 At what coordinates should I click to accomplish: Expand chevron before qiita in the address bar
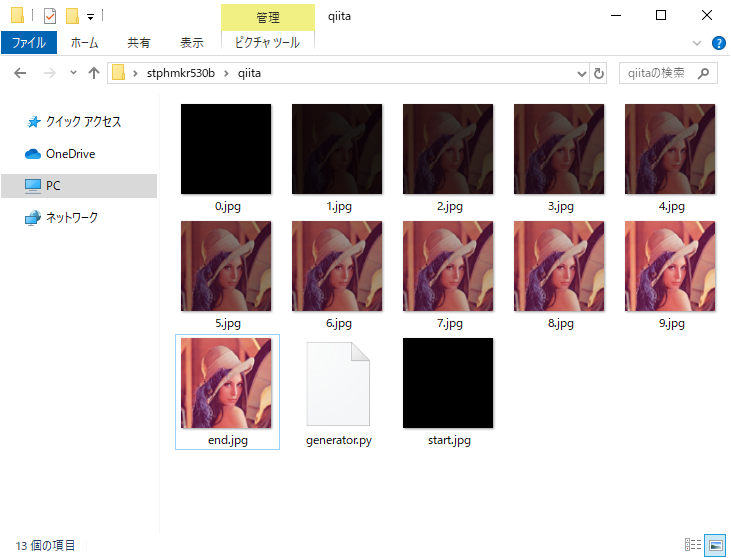(226, 73)
